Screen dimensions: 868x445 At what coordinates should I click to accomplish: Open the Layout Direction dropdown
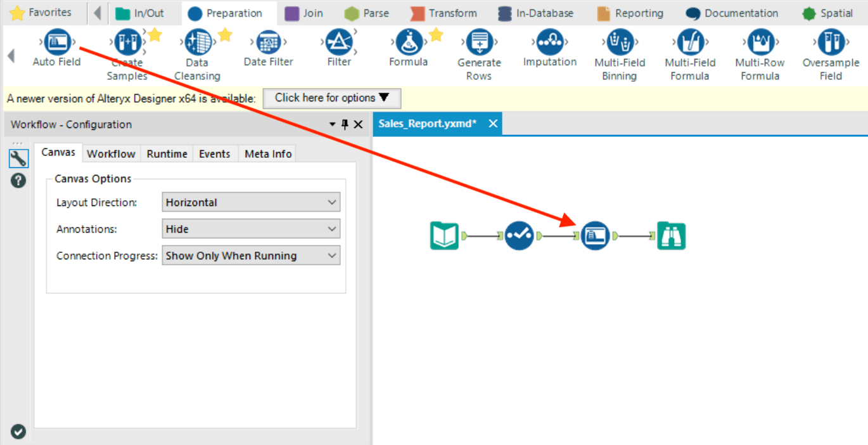(x=250, y=202)
